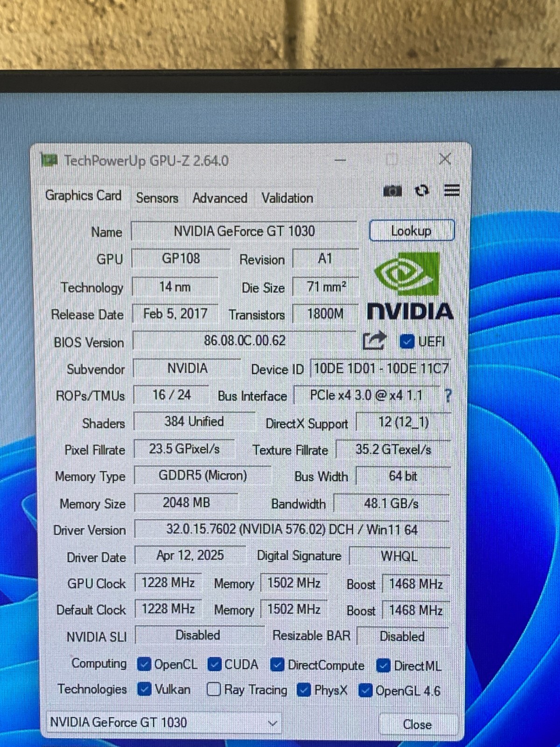This screenshot has height=747, width=560.
Task: Switch to the Sensors tab
Action: tap(157, 198)
